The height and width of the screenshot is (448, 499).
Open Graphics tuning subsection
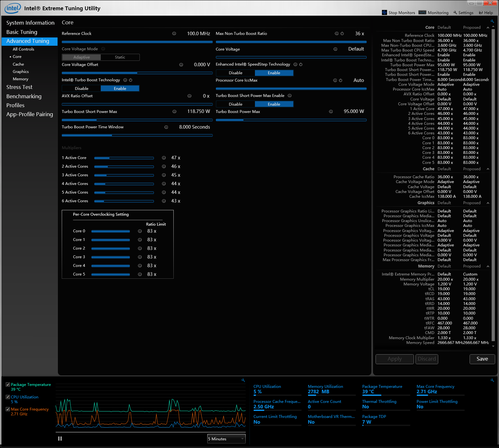click(x=21, y=72)
